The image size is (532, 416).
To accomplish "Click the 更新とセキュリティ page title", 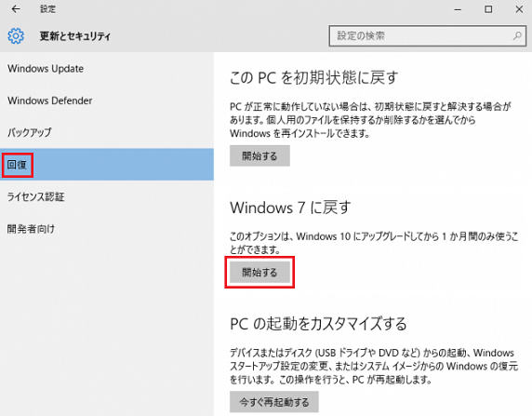I will [x=75, y=35].
